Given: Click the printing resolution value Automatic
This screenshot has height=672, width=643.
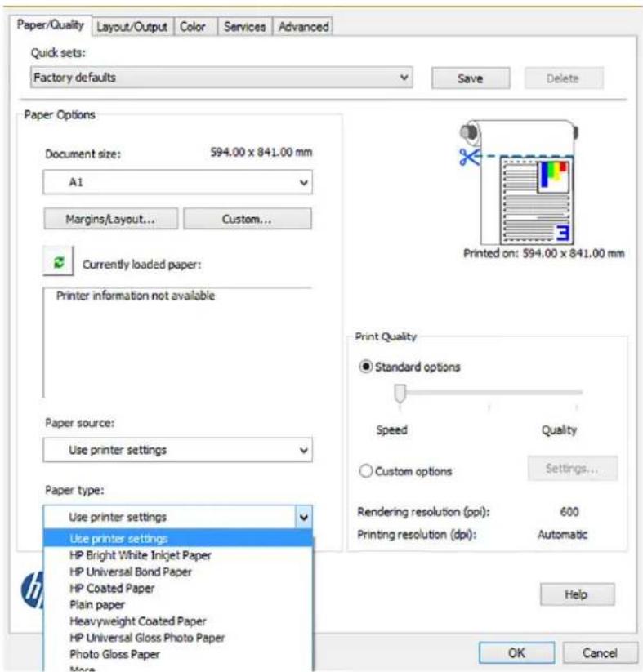Looking at the screenshot, I should coord(562,535).
